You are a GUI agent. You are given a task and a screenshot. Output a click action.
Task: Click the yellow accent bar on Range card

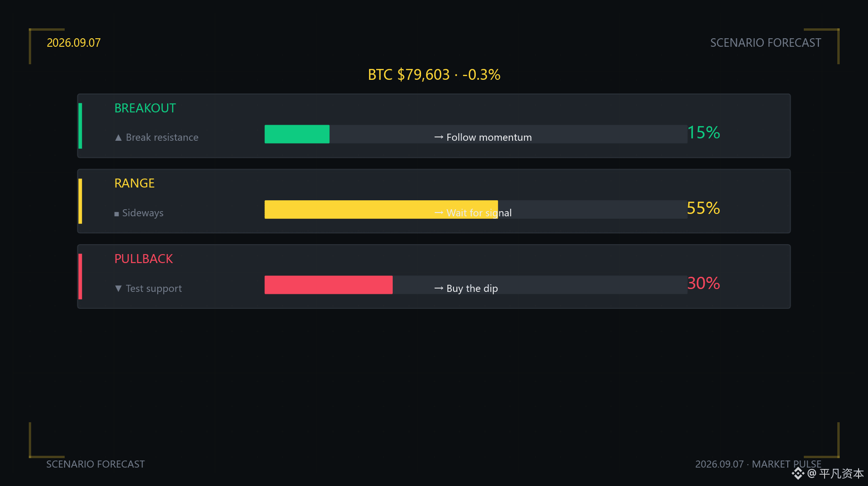(x=80, y=201)
